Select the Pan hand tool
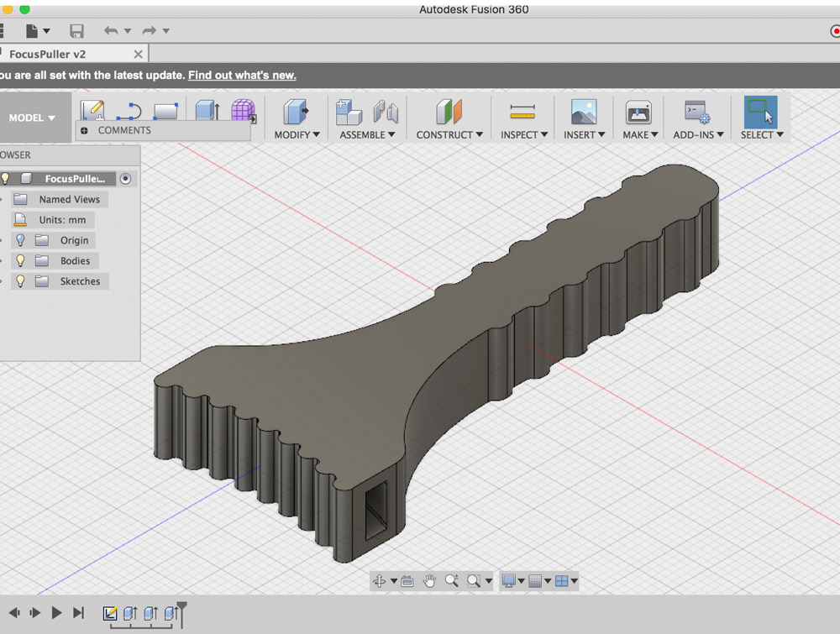840x634 pixels. (429, 581)
